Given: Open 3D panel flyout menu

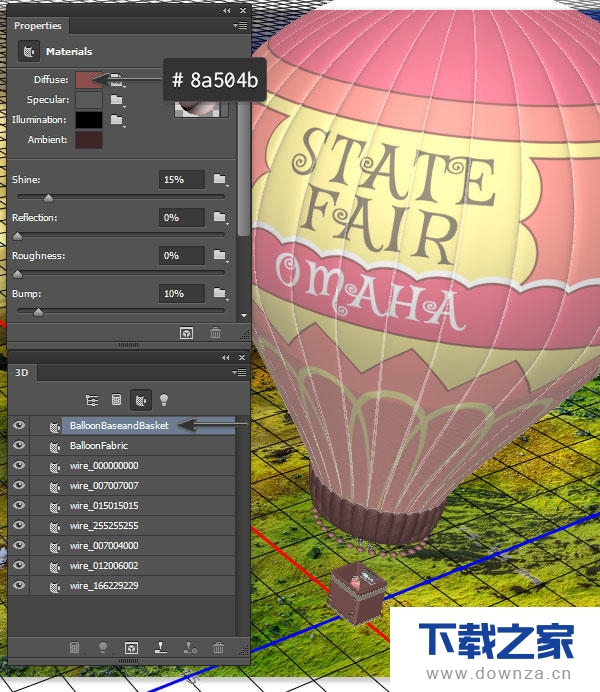Looking at the screenshot, I should tap(240, 372).
